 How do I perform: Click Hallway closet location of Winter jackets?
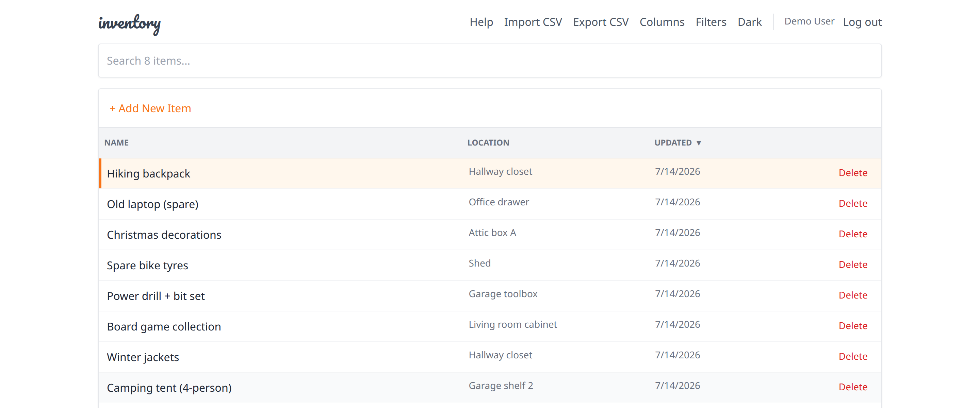(500, 355)
